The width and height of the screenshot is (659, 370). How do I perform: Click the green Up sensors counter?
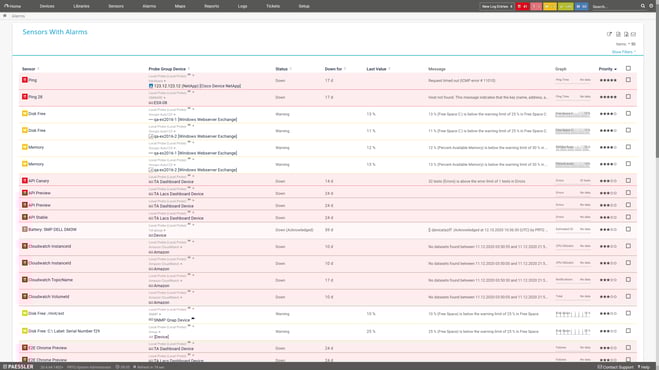(566, 6)
